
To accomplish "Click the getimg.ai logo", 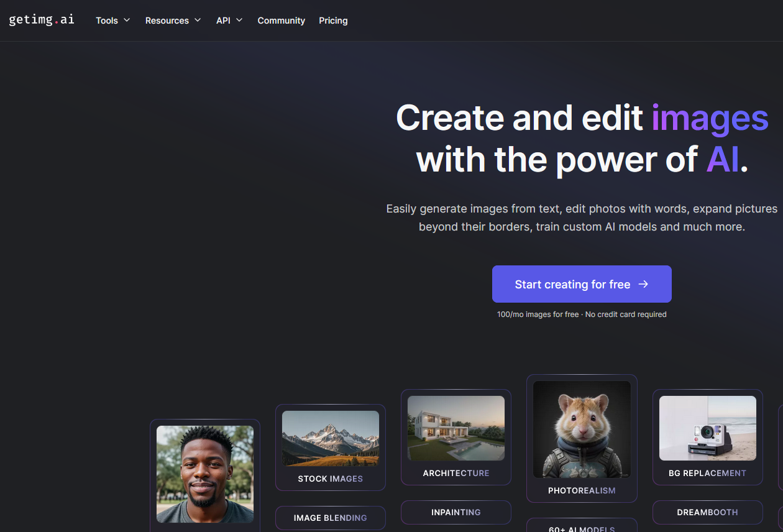I will (41, 19).
